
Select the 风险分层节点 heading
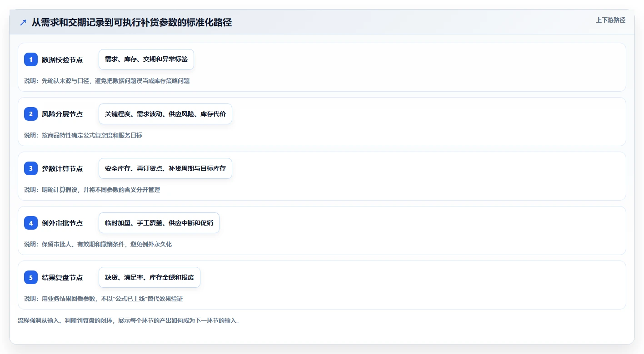pos(62,114)
